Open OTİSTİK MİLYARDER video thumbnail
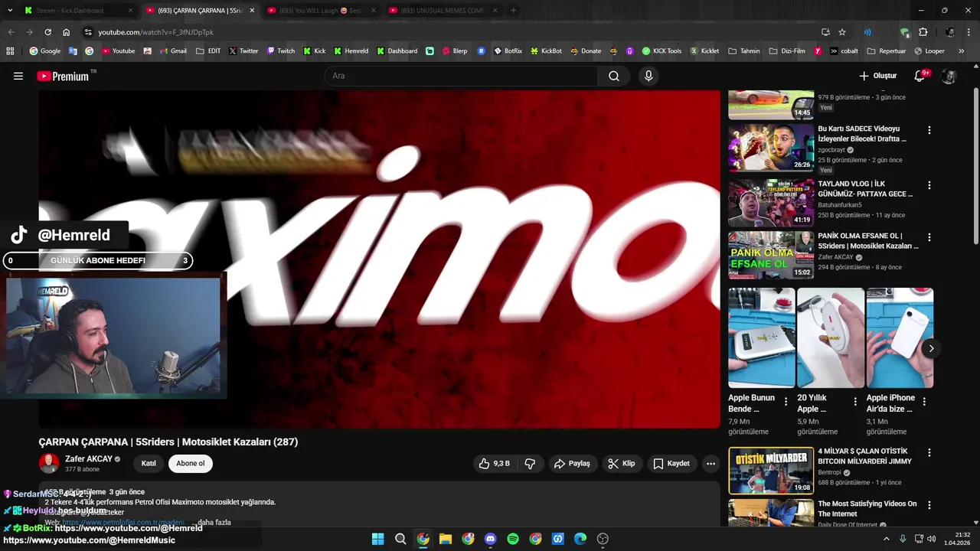 point(771,471)
